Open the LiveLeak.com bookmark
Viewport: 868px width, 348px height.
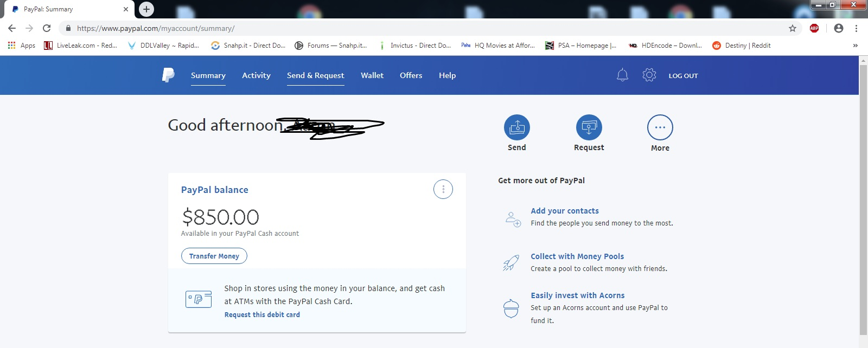(80, 46)
